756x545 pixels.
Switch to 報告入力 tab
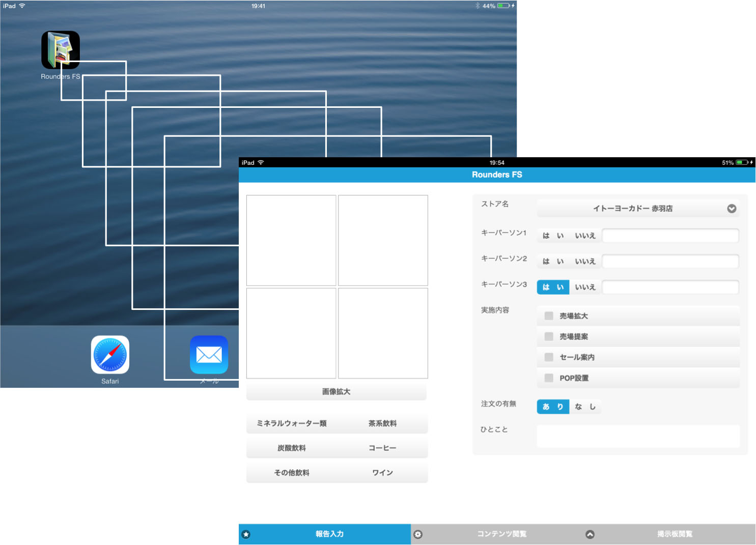(325, 534)
